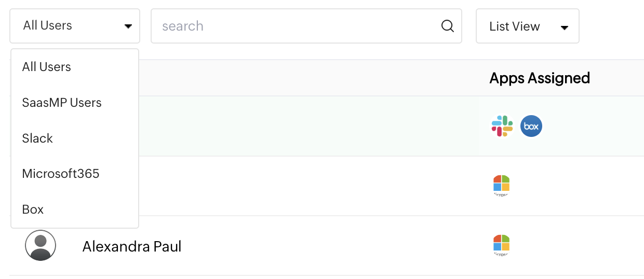644x279 pixels.
Task: Select SaasMP Users from the filter list
Action: point(62,103)
